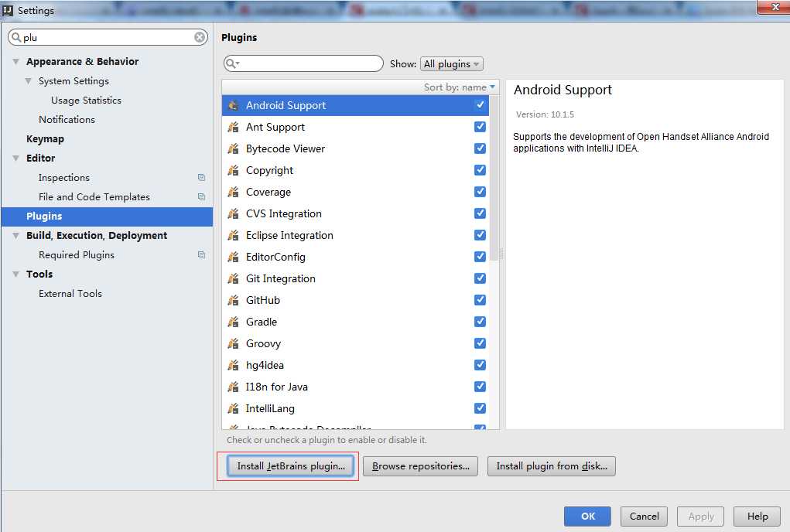This screenshot has height=532, width=790.
Task: Toggle the EditorConfig plugin checkbox
Action: click(480, 256)
